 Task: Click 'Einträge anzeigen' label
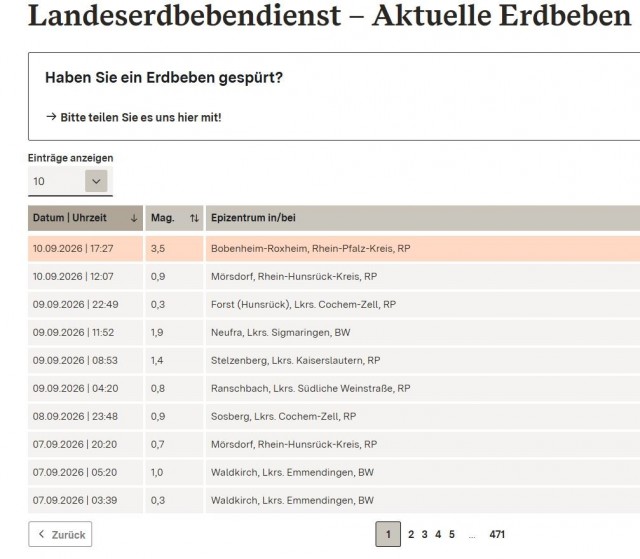pos(71,158)
